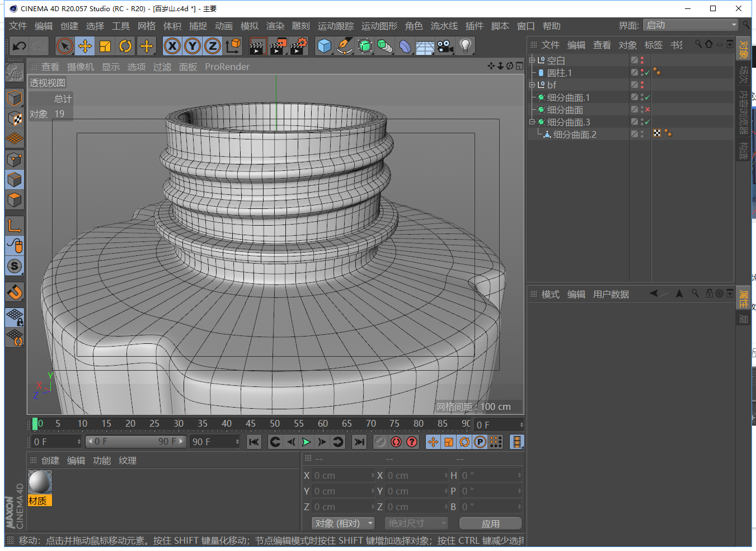This screenshot has width=756, height=551.
Task: Add a light bulb object
Action: pos(466,46)
